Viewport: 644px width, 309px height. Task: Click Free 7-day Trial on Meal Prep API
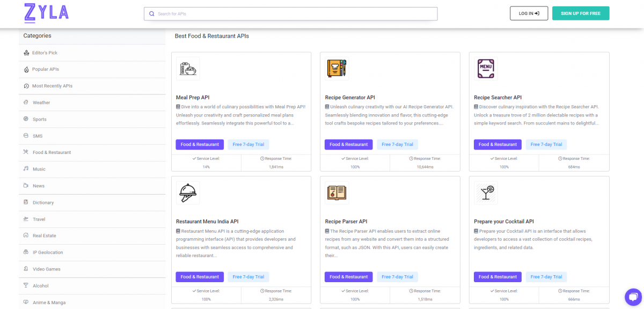248,144
